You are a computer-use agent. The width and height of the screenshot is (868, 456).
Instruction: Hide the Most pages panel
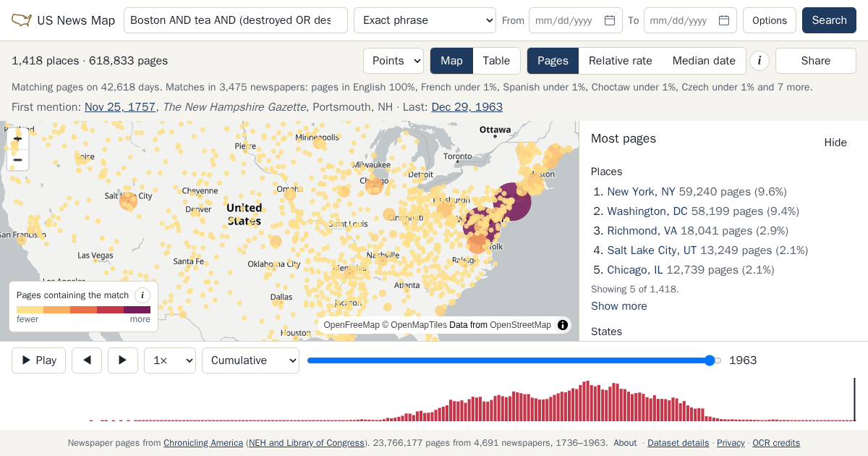tap(835, 143)
